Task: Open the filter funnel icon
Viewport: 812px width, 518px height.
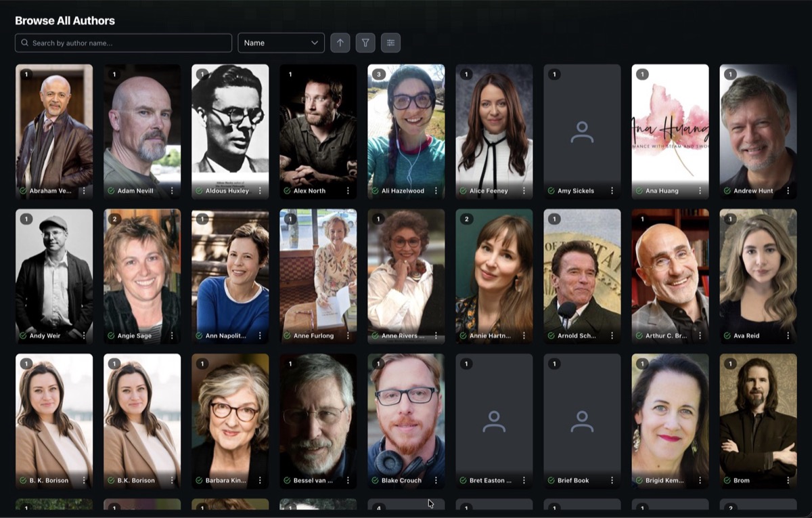Action: [x=365, y=42]
